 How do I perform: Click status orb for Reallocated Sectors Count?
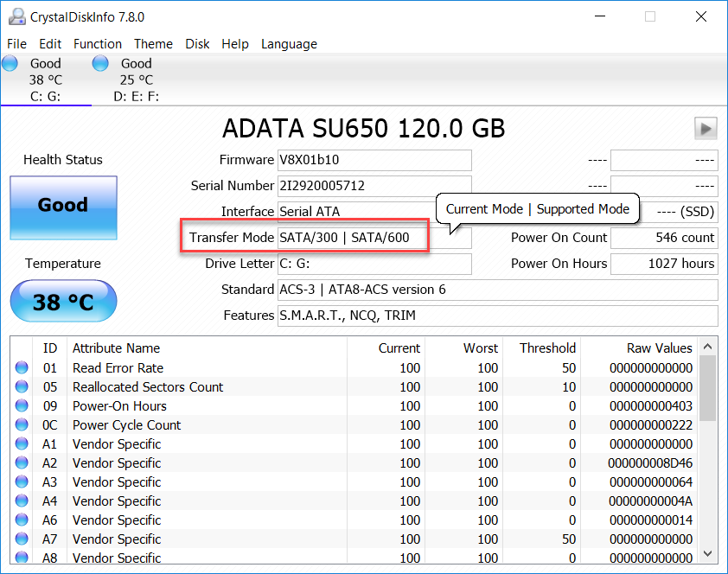[22, 387]
